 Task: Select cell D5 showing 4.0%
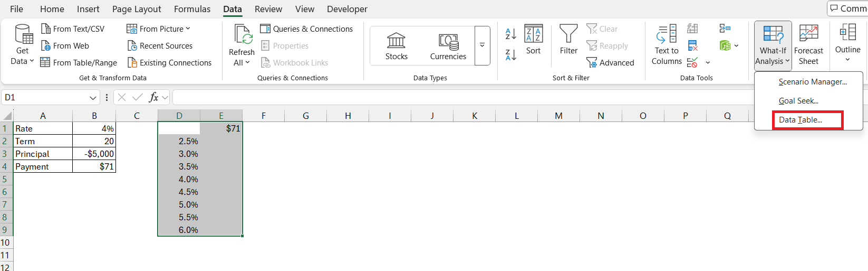[179, 179]
